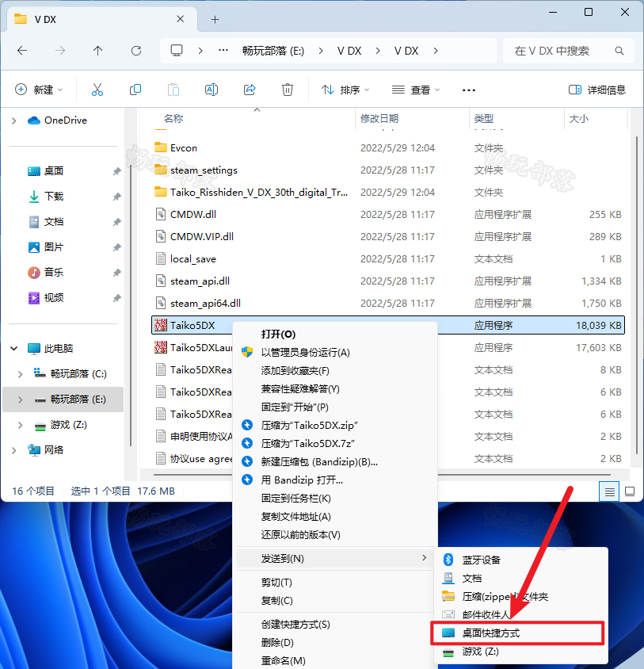Click the Details pane button
644x669 pixels.
point(597,90)
